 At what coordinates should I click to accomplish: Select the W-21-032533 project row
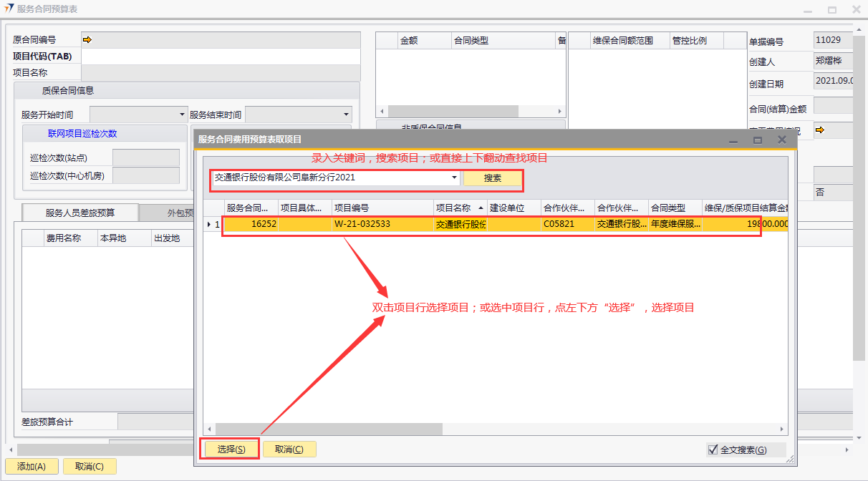click(x=362, y=224)
